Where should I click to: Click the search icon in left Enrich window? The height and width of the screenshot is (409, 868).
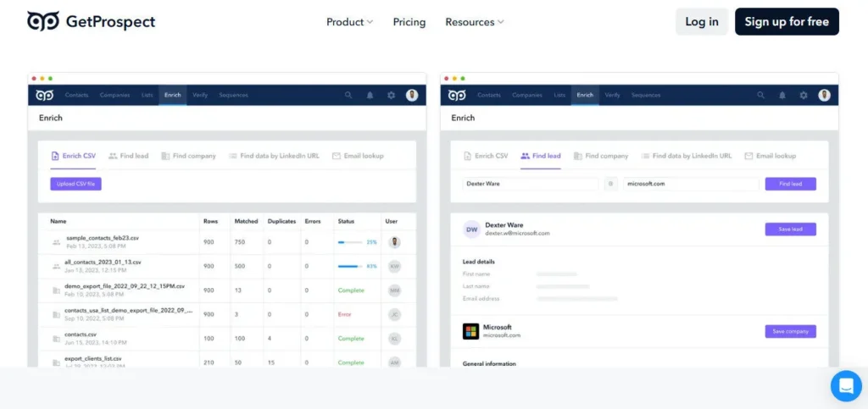point(348,95)
